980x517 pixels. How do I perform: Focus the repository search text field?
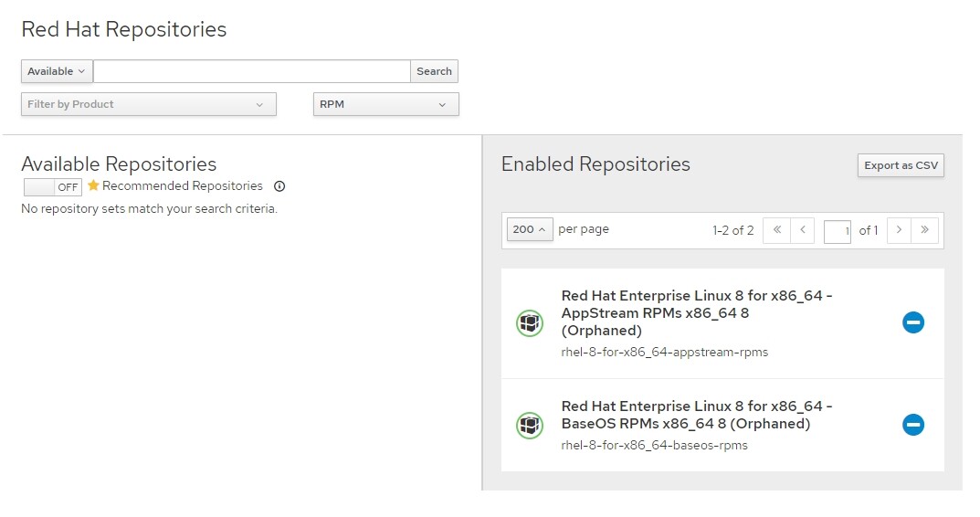pos(252,71)
